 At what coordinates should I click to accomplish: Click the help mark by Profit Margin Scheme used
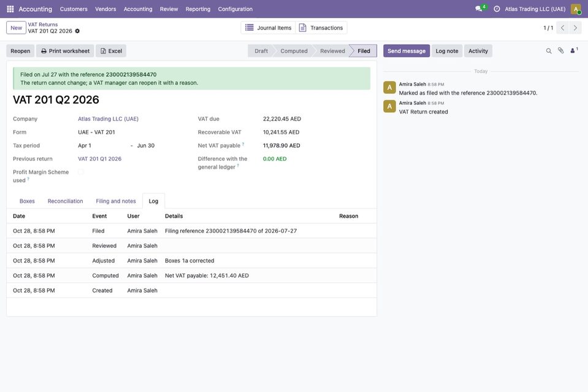point(28,179)
